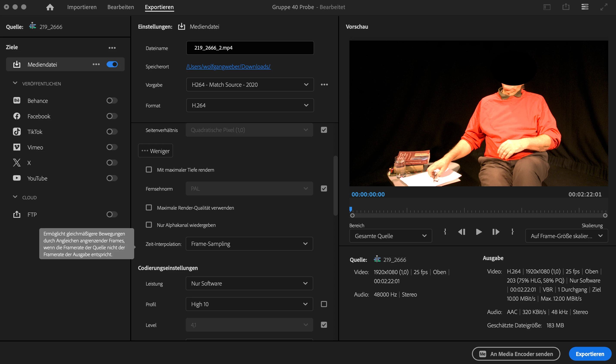Check 'Maximale Render-Qualität verwenden'
The height and width of the screenshot is (364, 616).
tap(149, 207)
